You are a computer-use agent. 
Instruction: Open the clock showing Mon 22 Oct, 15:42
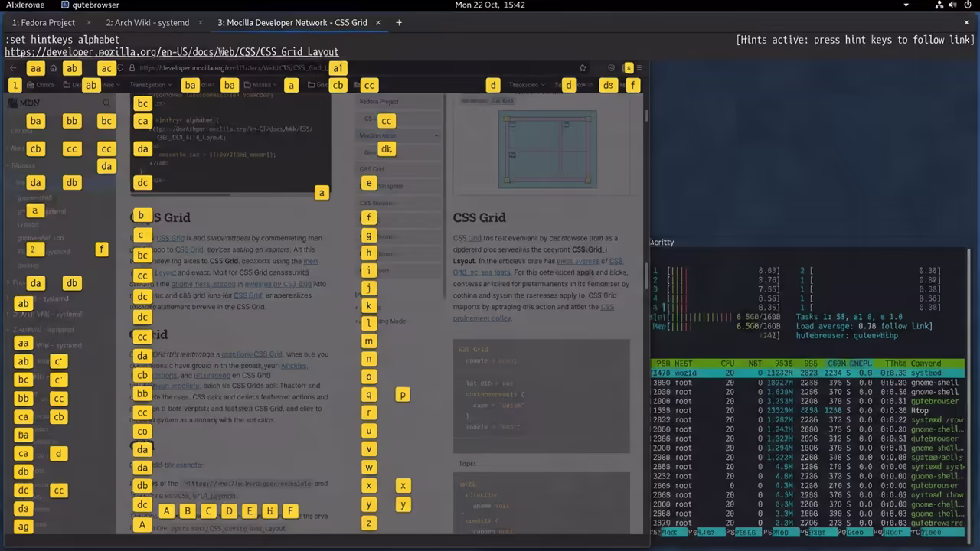point(490,5)
